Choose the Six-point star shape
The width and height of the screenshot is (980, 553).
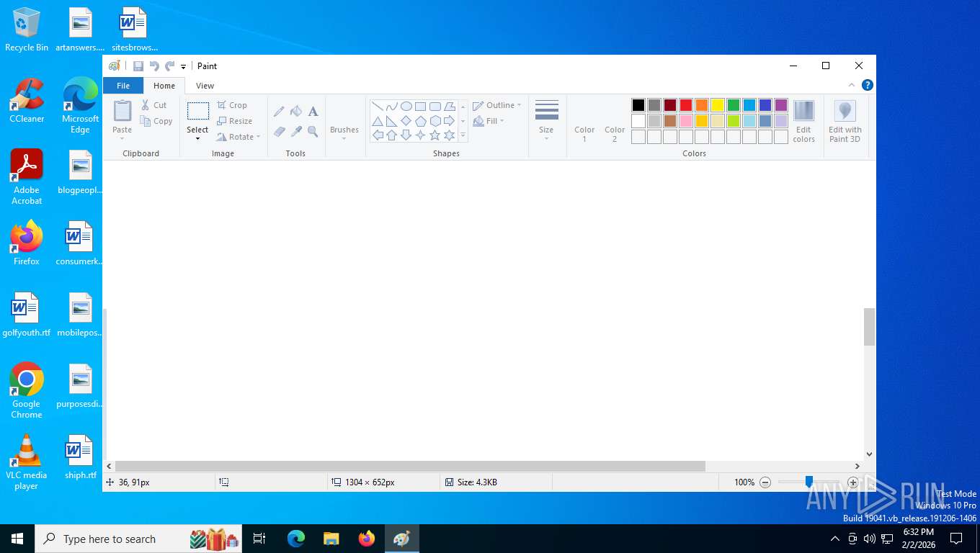449,135
